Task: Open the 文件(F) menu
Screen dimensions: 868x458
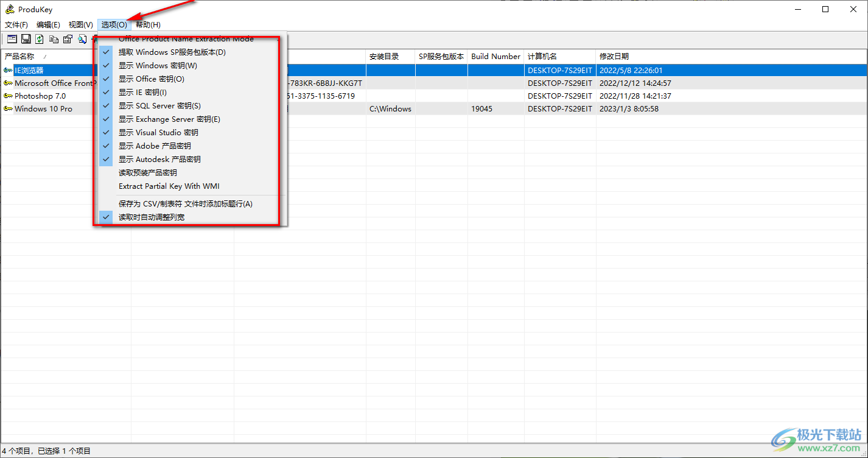Action: (16, 25)
